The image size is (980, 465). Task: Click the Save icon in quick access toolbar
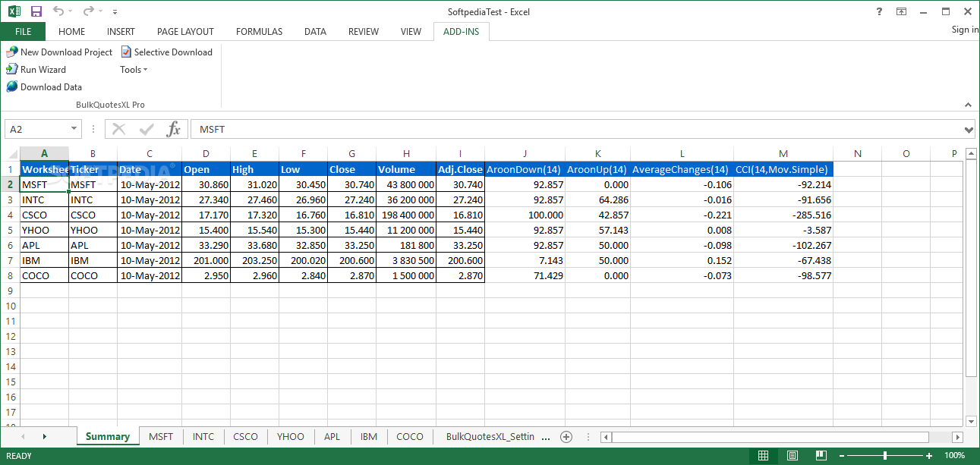coord(36,11)
